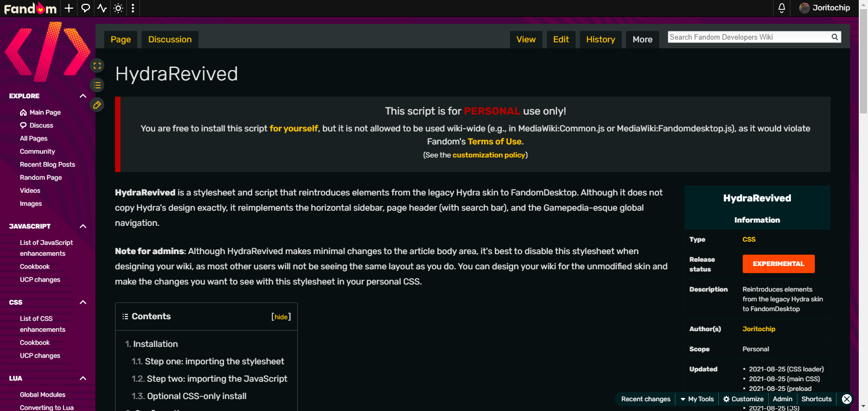This screenshot has width=868, height=411.
Task: Go to Main Page in sidebar
Action: [40, 112]
